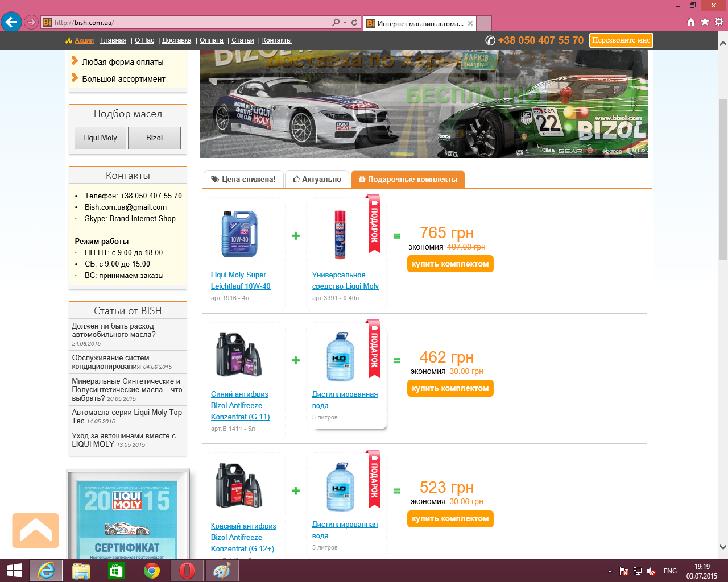Switch to the Цена снижена! tab
This screenshot has width=728, height=582.
[243, 179]
